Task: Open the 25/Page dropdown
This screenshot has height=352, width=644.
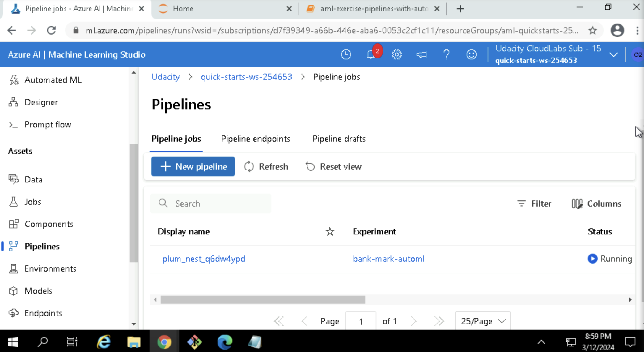Action: [x=483, y=321]
